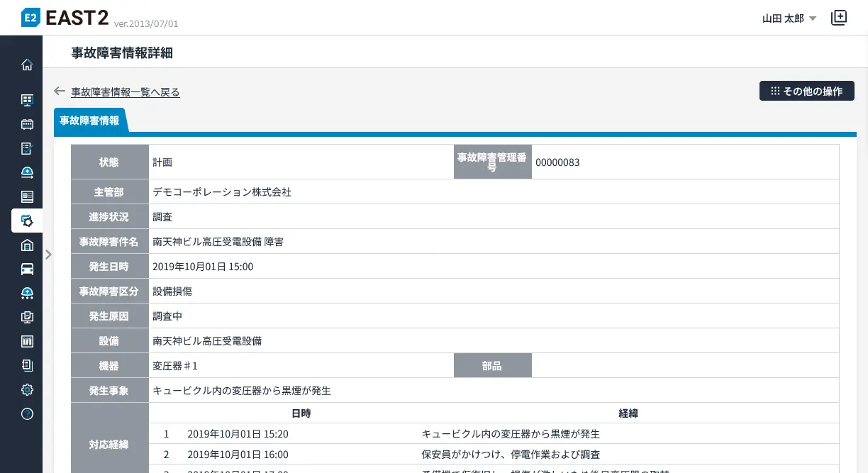Screen dimensions: 868x473
Task: Click the settings gear icon in sidebar
Action: 27,389
